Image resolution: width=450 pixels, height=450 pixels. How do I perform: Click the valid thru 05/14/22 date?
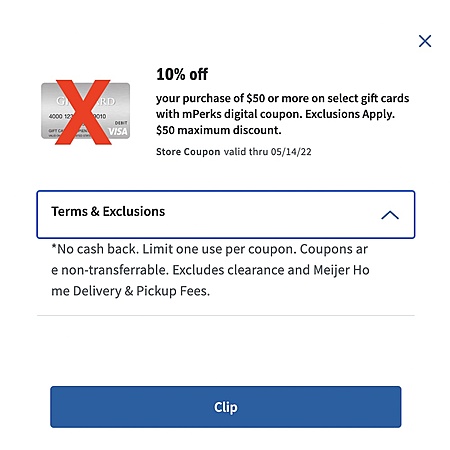267,152
